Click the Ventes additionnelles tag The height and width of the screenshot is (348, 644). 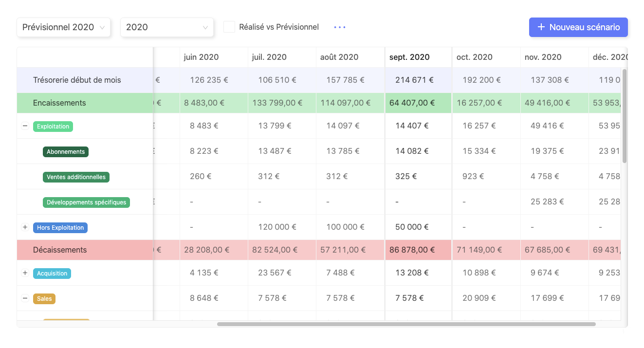click(76, 177)
